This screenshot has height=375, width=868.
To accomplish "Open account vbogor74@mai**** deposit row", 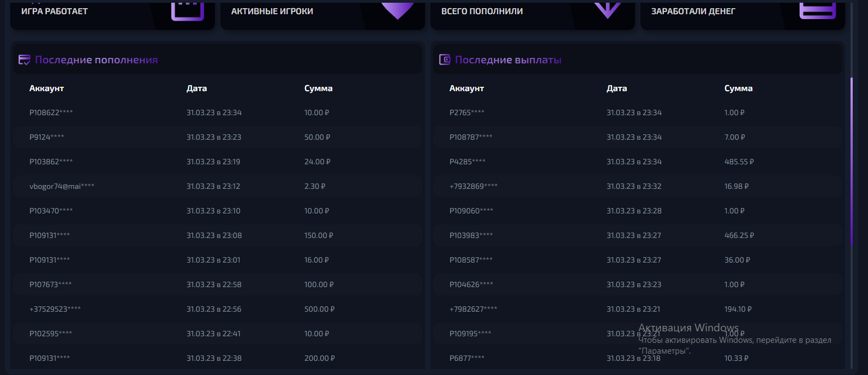I will point(62,186).
